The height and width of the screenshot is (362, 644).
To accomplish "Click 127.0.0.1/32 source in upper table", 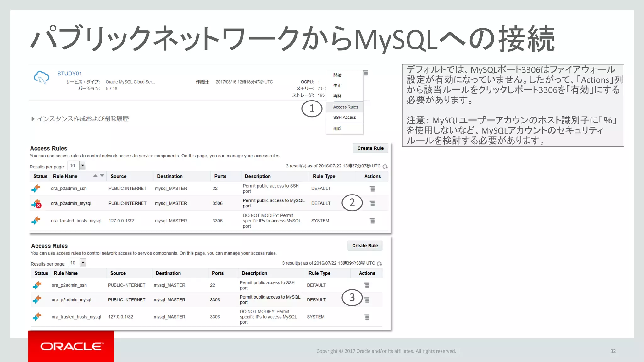I will 121,221.
